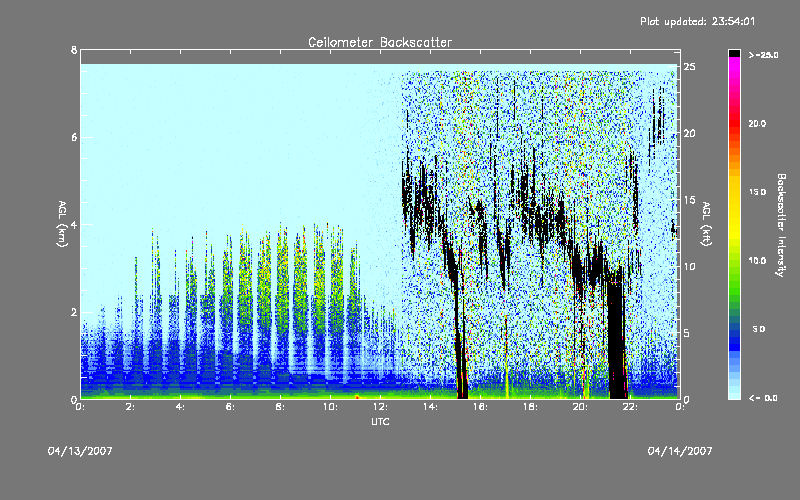Click the "2:" hour tick on the UTC axis
The image size is (800, 500).
click(x=131, y=407)
